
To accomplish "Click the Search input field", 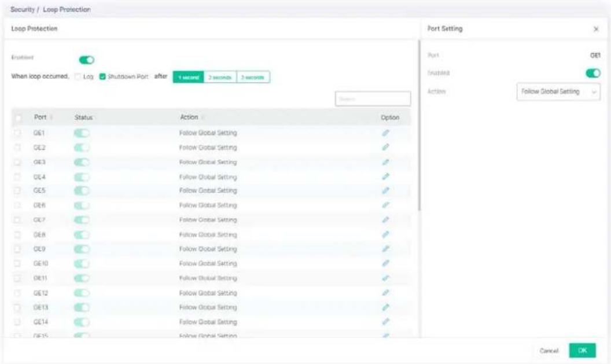I will (373, 99).
